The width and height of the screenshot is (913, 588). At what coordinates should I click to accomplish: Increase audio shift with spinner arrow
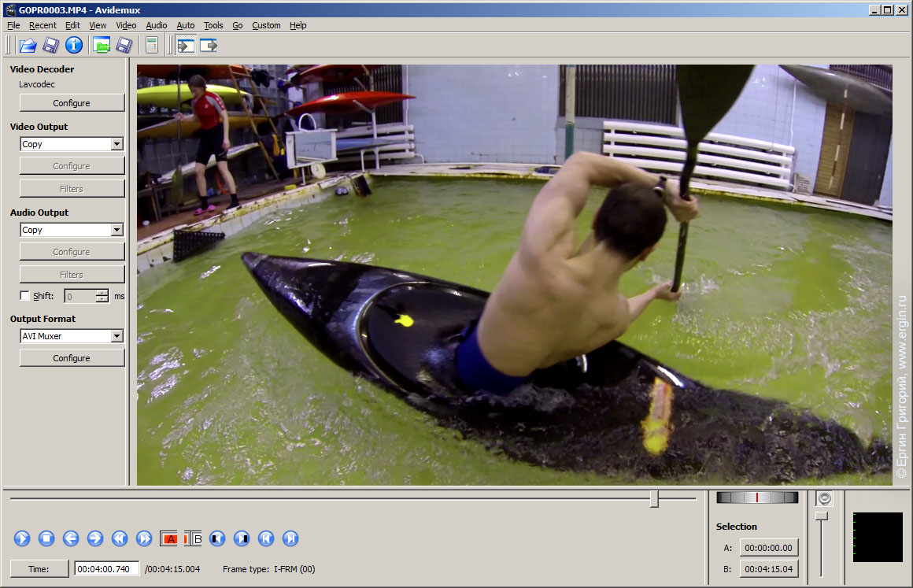102,293
